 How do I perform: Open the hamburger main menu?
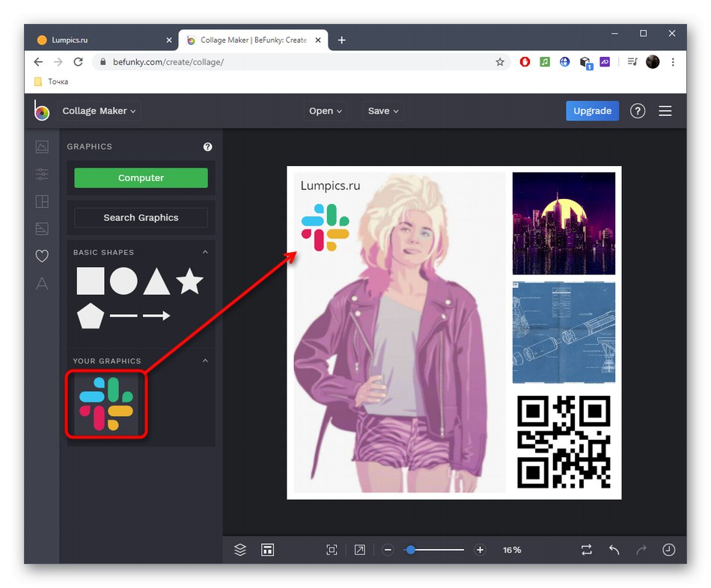click(x=665, y=111)
